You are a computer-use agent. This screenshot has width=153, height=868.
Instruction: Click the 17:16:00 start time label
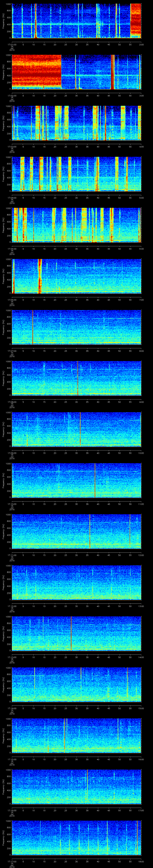pyautogui.click(x=12, y=810)
